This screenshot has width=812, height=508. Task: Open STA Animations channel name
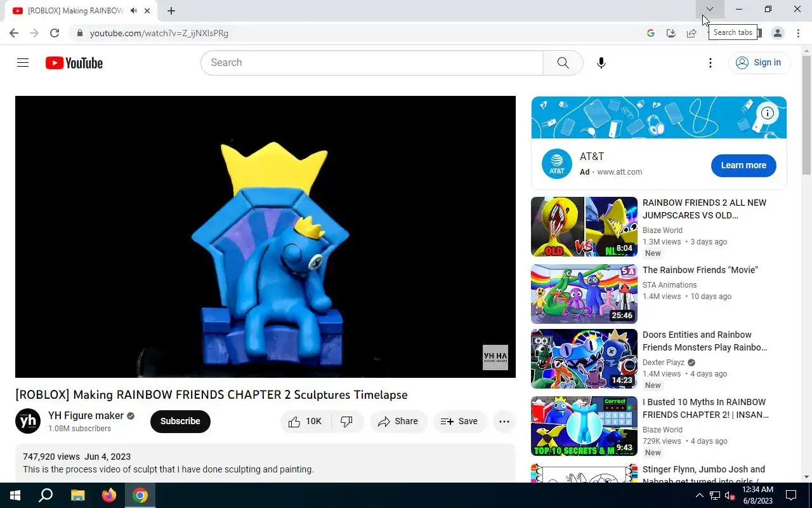click(669, 285)
